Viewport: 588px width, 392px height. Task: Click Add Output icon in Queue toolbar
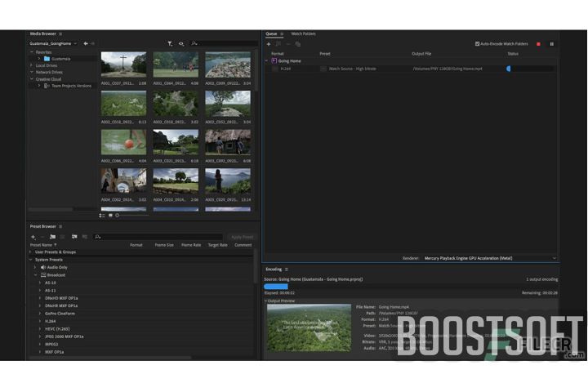278,44
